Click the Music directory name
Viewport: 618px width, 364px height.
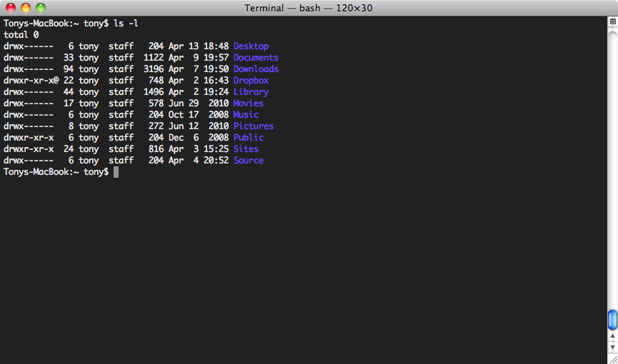246,115
